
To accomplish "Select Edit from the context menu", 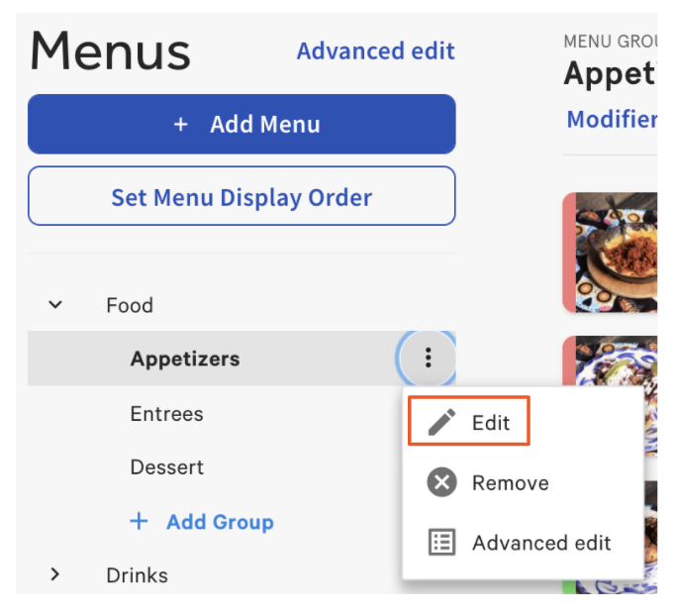I will point(490,423).
